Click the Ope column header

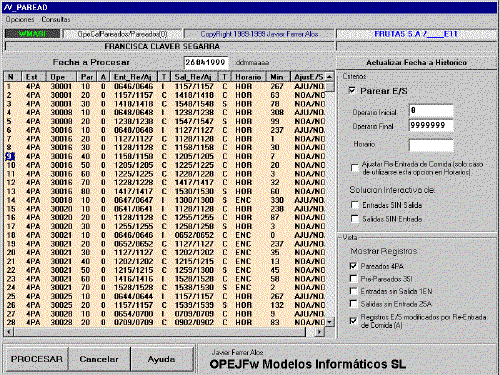(61, 77)
